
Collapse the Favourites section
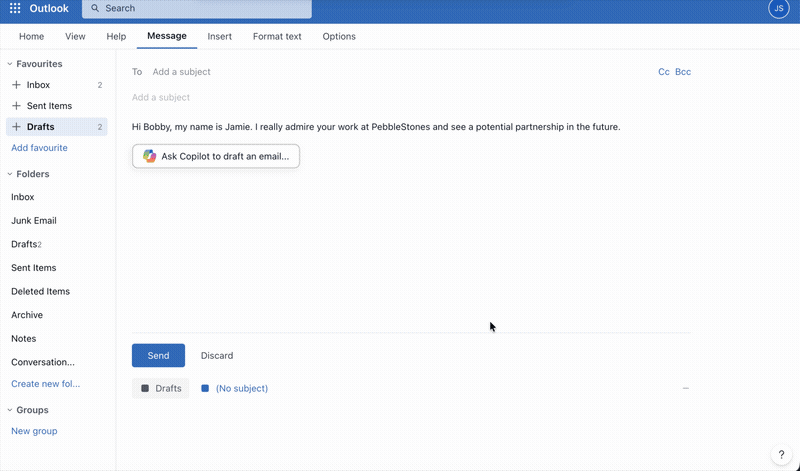coord(10,64)
